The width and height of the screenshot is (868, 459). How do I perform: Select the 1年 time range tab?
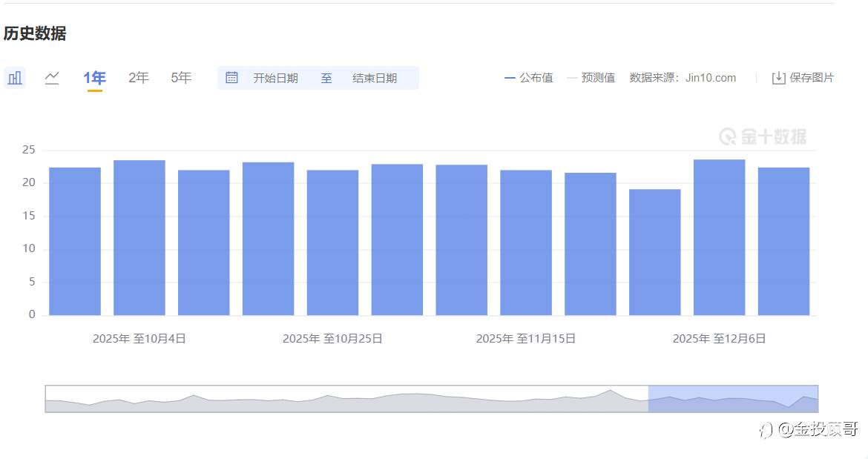[94, 76]
